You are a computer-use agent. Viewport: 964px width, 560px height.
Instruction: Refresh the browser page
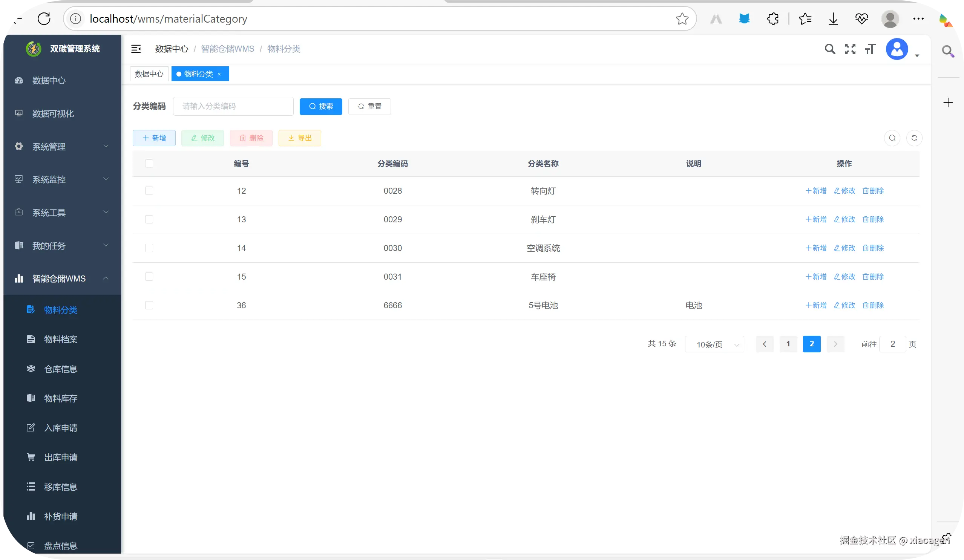click(44, 19)
